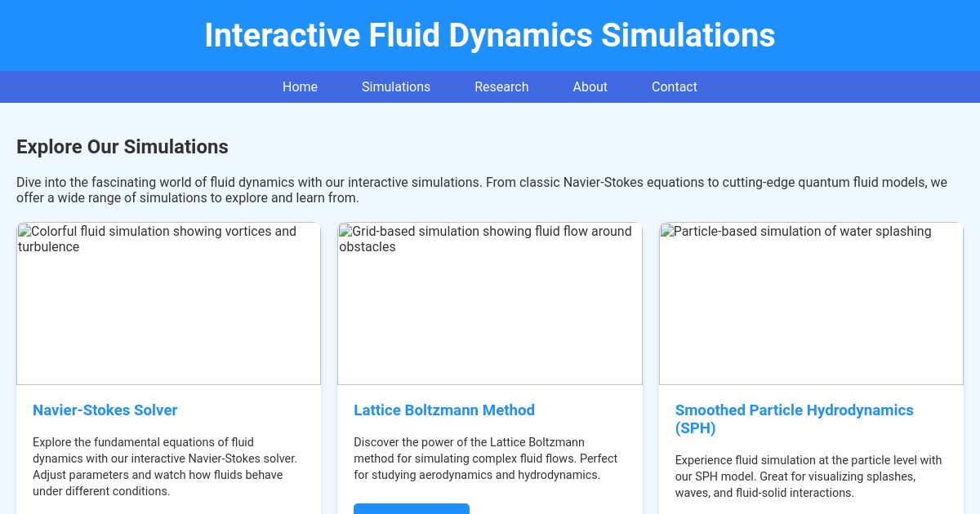This screenshot has width=980, height=514.
Task: Navigate to the Home page
Action: [300, 86]
